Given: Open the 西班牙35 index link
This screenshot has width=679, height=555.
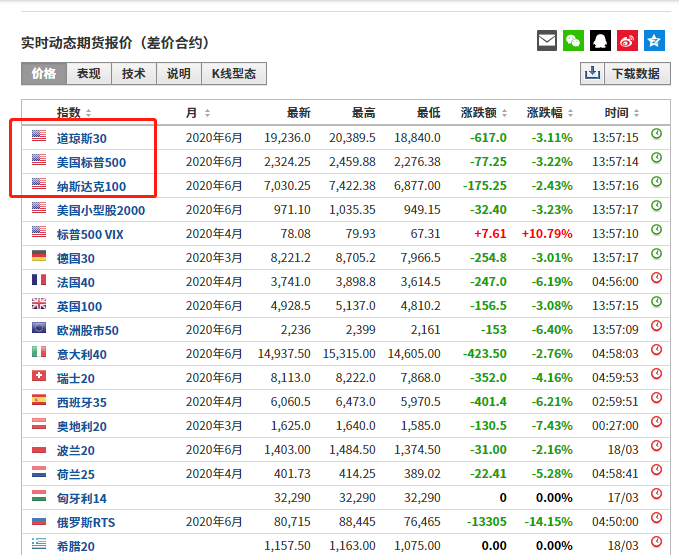Looking at the screenshot, I should tap(82, 403).
